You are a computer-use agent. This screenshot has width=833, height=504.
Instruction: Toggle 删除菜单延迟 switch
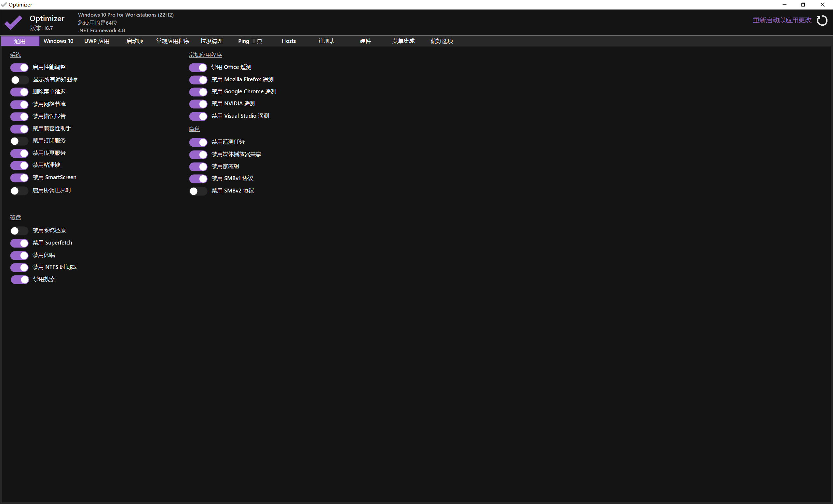(x=19, y=92)
